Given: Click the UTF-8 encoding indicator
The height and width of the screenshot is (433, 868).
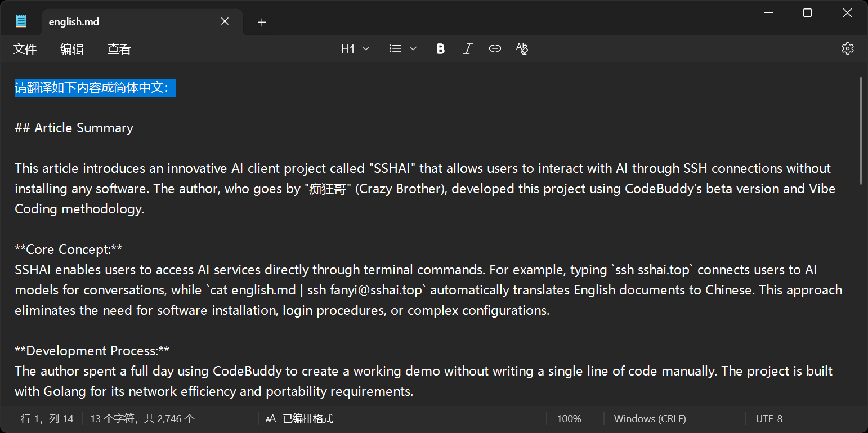Looking at the screenshot, I should coord(769,419).
